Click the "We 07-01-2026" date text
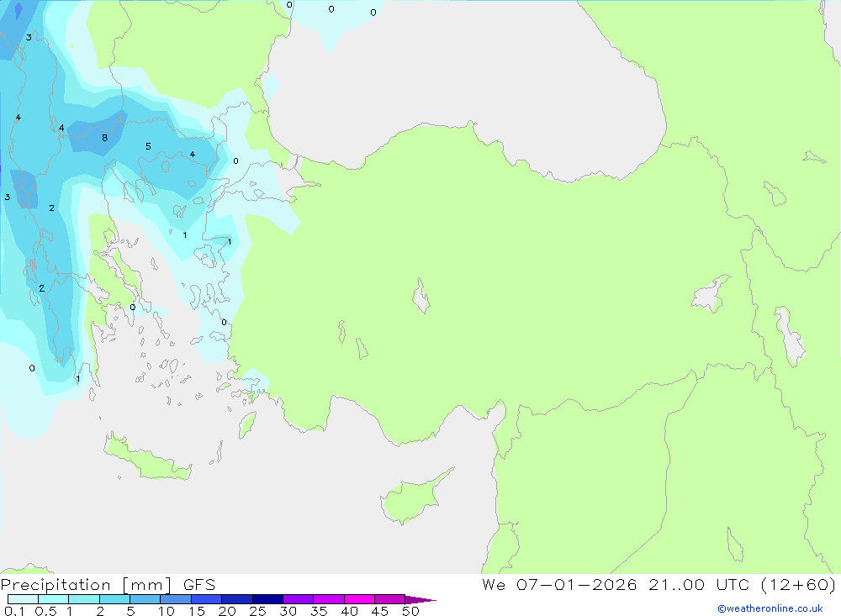 559,584
